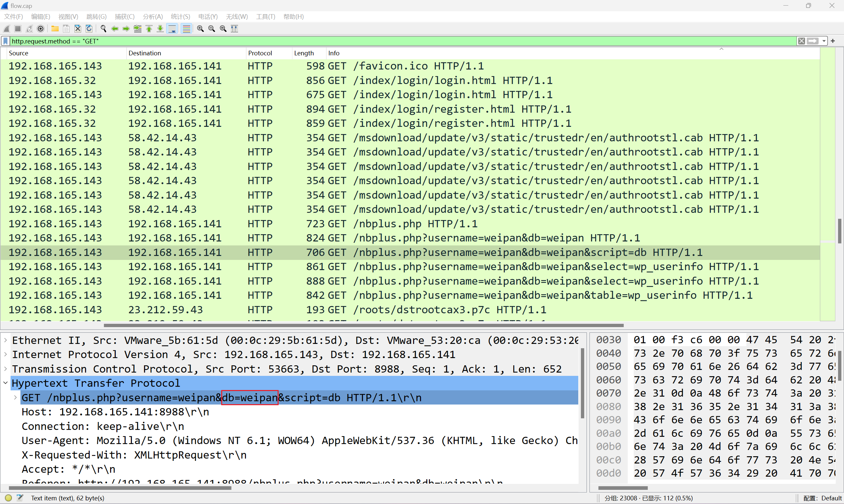The height and width of the screenshot is (504, 844).
Task: Toggle packet list colorization
Action: pyautogui.click(x=186, y=29)
